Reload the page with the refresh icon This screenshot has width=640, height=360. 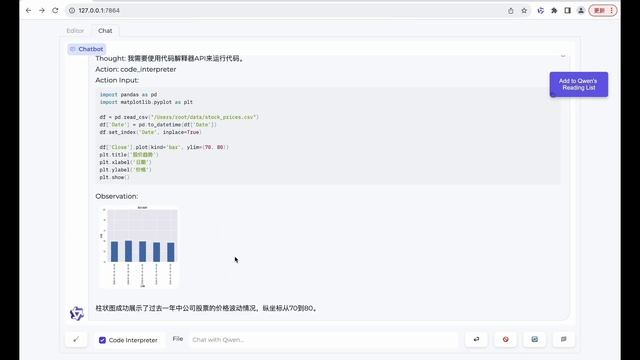click(55, 11)
